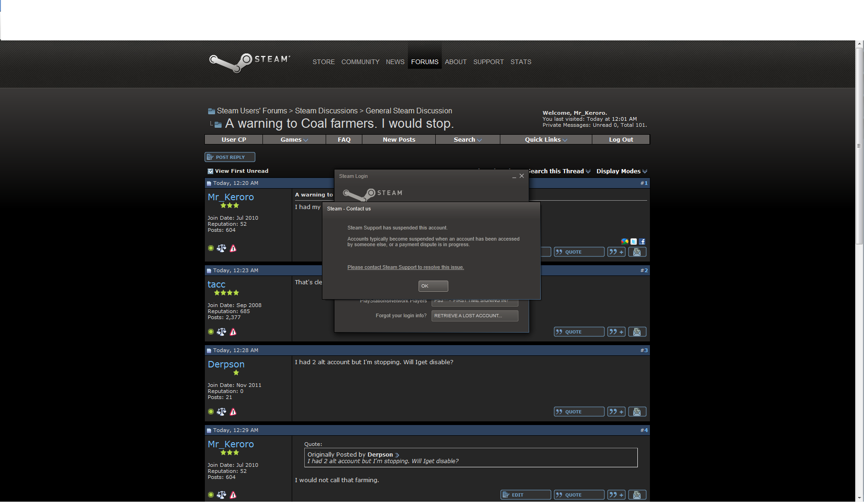Click the browser vertical scrollbar thumb
This screenshot has height=504, width=865.
(859, 145)
